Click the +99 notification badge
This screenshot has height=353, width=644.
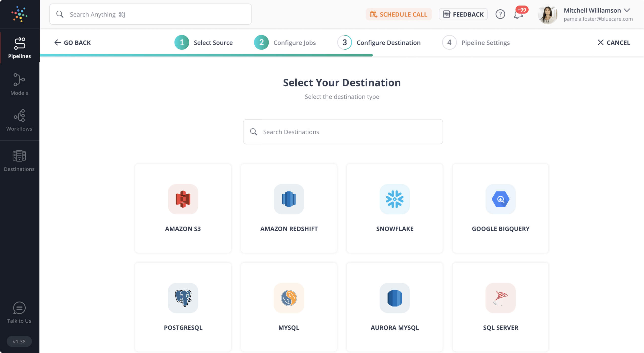click(522, 10)
